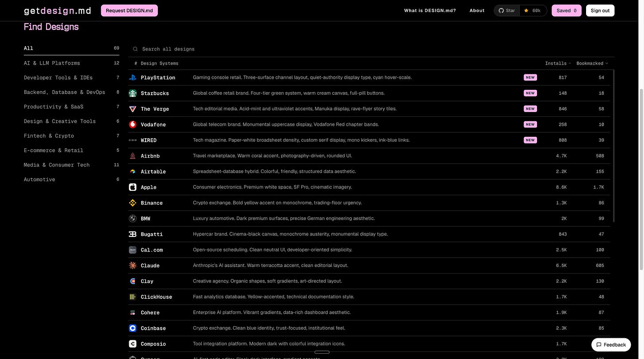Viewport: 644px width, 359px height.
Task: Sort by Installs column
Action: pos(558,63)
